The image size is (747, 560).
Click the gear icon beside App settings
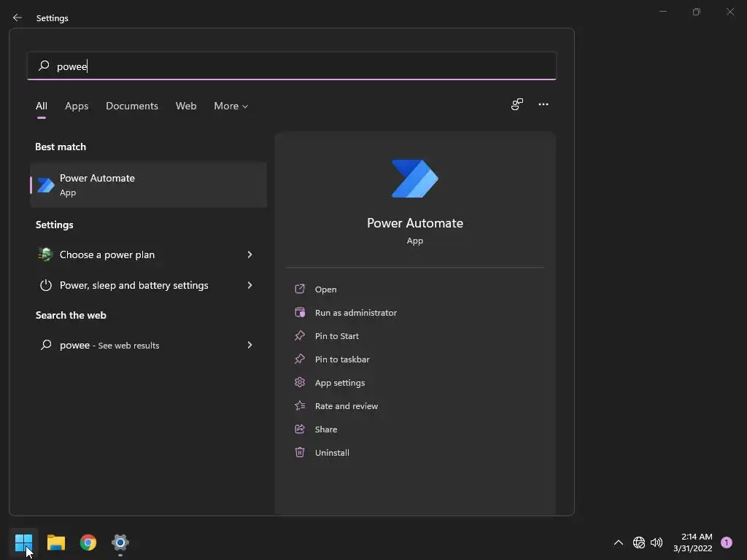(x=300, y=382)
